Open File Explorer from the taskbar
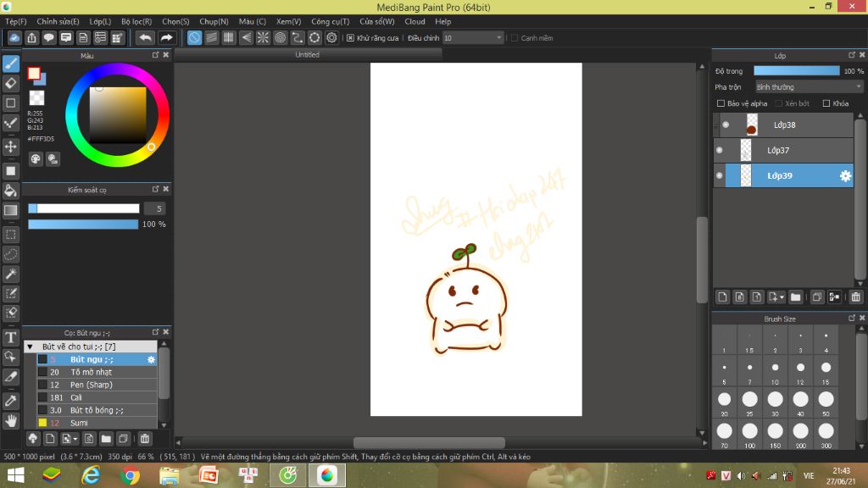 [x=169, y=475]
